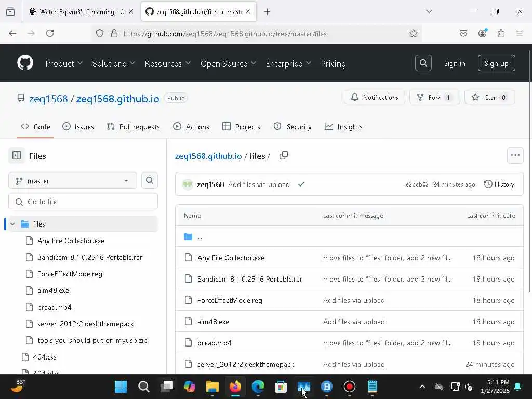
Task: Open tracking protection shield icon
Action: (99, 34)
